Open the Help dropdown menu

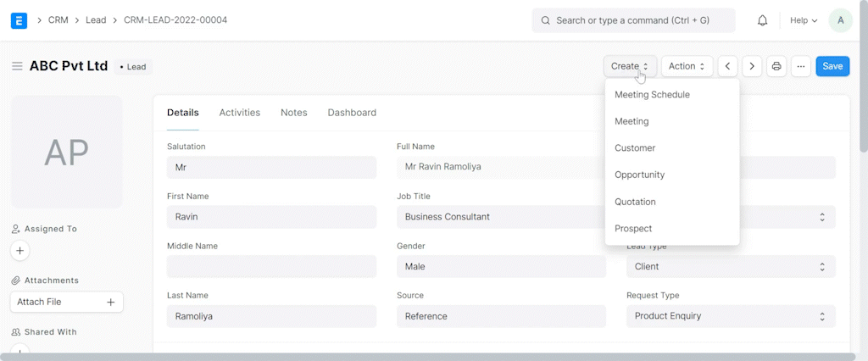tap(803, 20)
